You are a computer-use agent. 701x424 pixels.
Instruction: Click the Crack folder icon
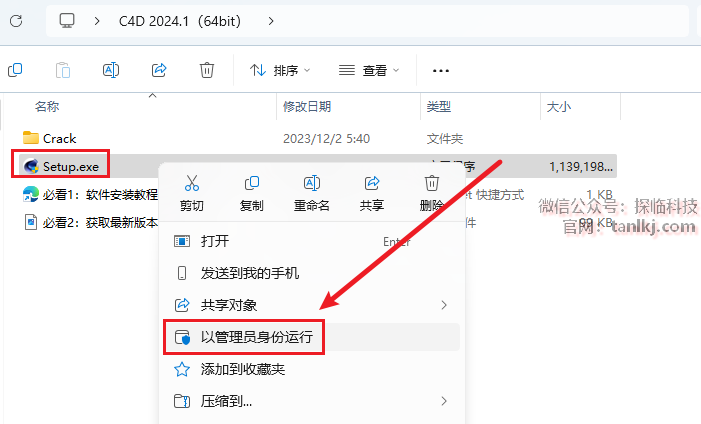(31, 138)
